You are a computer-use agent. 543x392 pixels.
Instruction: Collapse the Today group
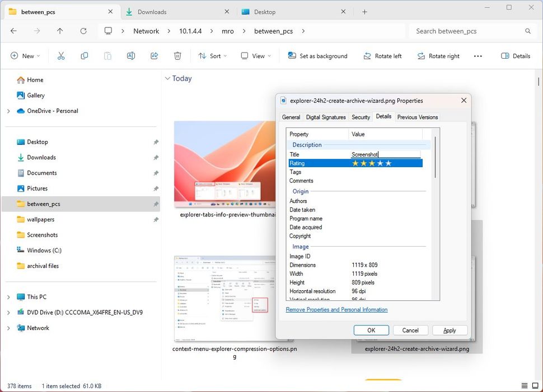click(x=167, y=78)
